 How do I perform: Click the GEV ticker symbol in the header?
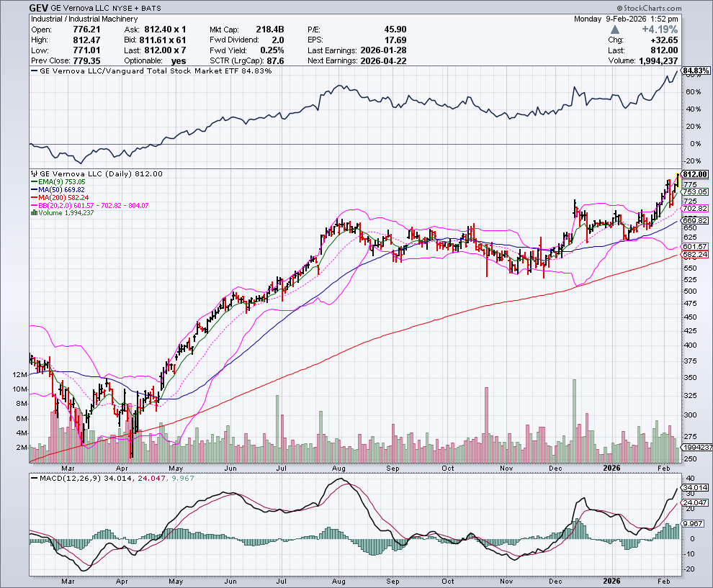click(40, 7)
